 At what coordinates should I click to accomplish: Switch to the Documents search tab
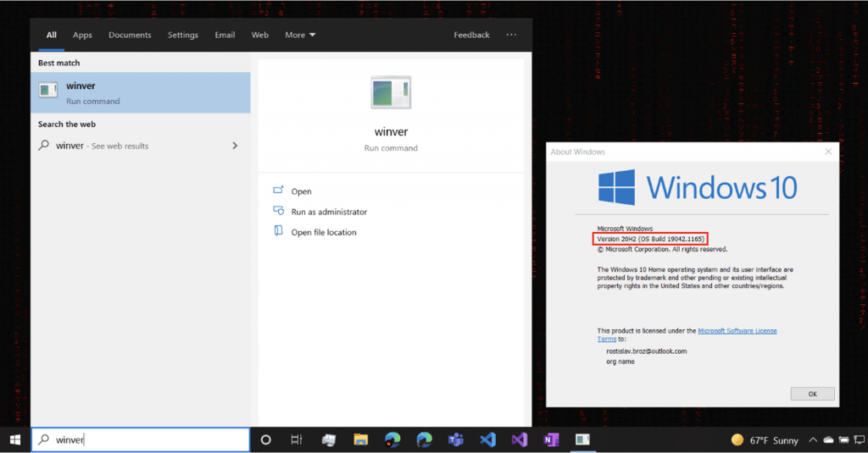(130, 35)
